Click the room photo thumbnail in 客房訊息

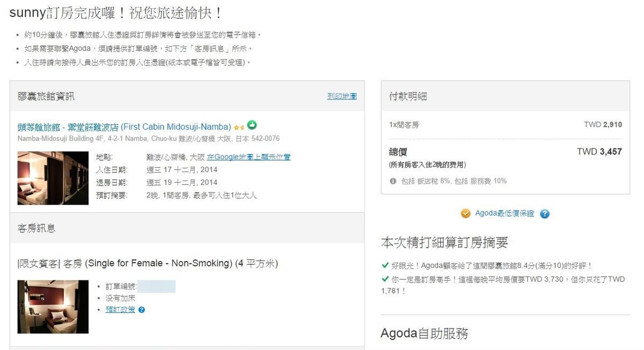click(53, 307)
